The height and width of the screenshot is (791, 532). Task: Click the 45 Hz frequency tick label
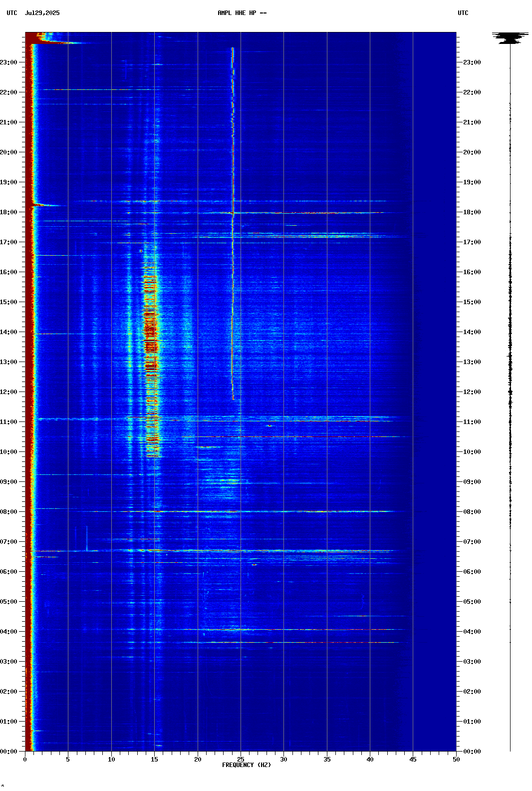(413, 760)
